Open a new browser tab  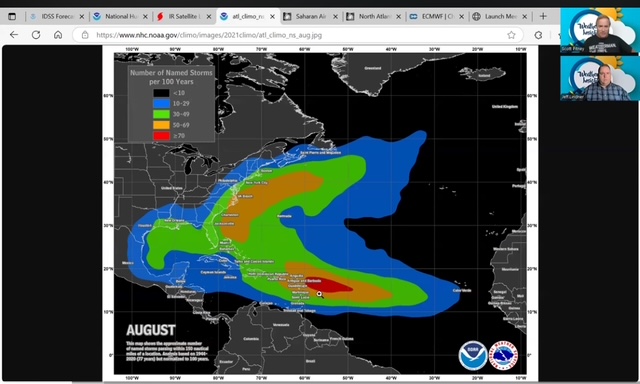[x=543, y=16]
